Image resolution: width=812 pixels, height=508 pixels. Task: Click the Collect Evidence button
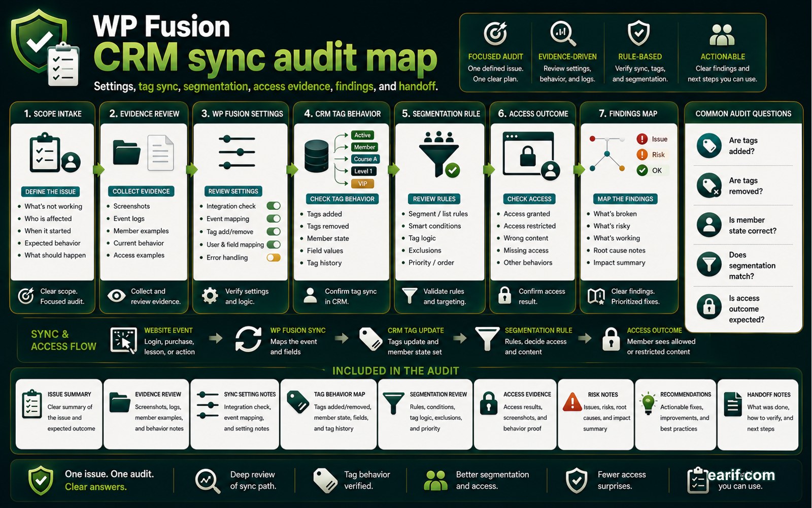pos(141,192)
